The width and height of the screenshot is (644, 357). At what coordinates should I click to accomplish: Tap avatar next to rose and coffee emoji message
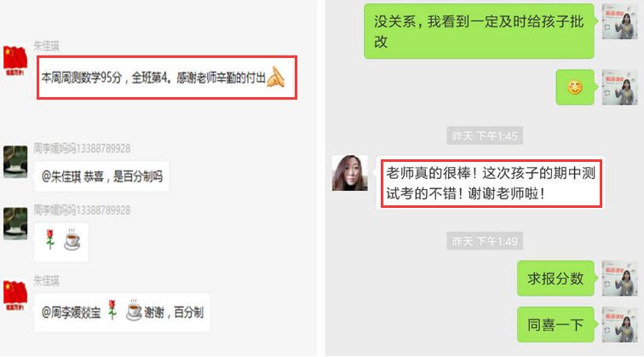(15, 223)
